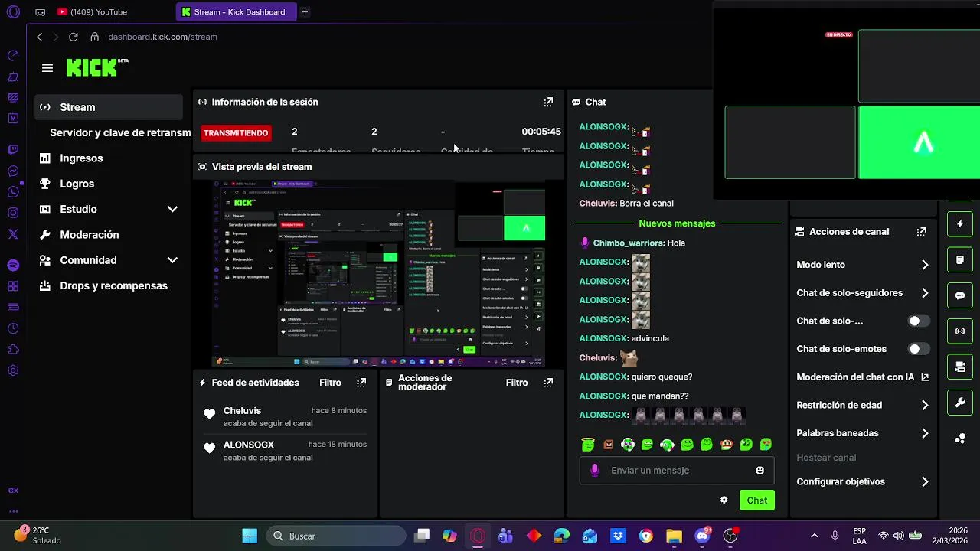Open Windows Start menu
Image resolution: width=980 pixels, height=551 pixels.
[250, 536]
